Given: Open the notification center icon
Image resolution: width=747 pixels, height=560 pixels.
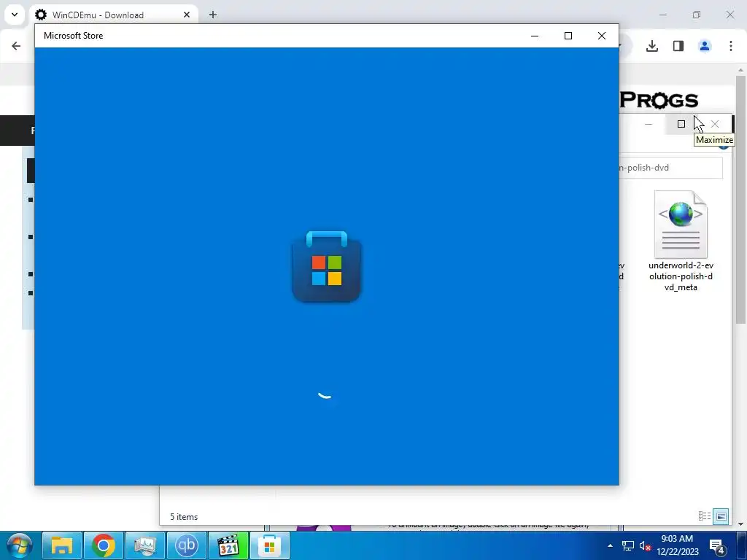Looking at the screenshot, I should pyautogui.click(x=717, y=546).
